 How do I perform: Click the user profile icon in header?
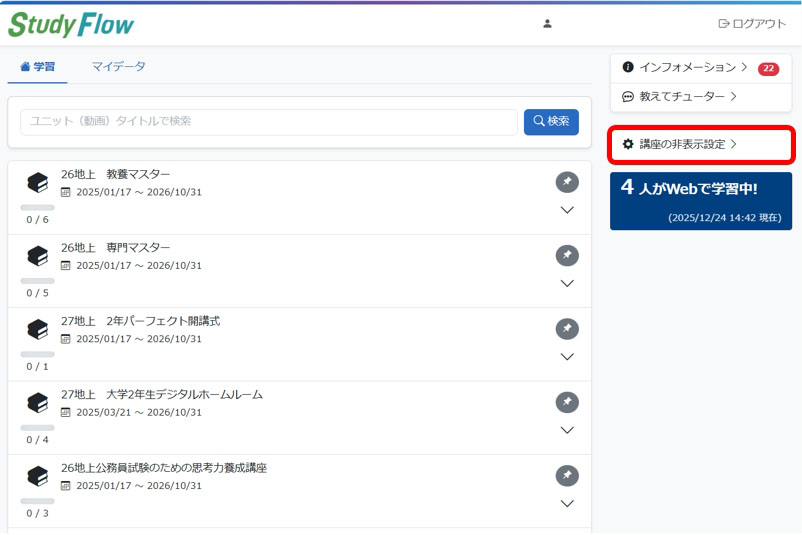click(x=547, y=24)
